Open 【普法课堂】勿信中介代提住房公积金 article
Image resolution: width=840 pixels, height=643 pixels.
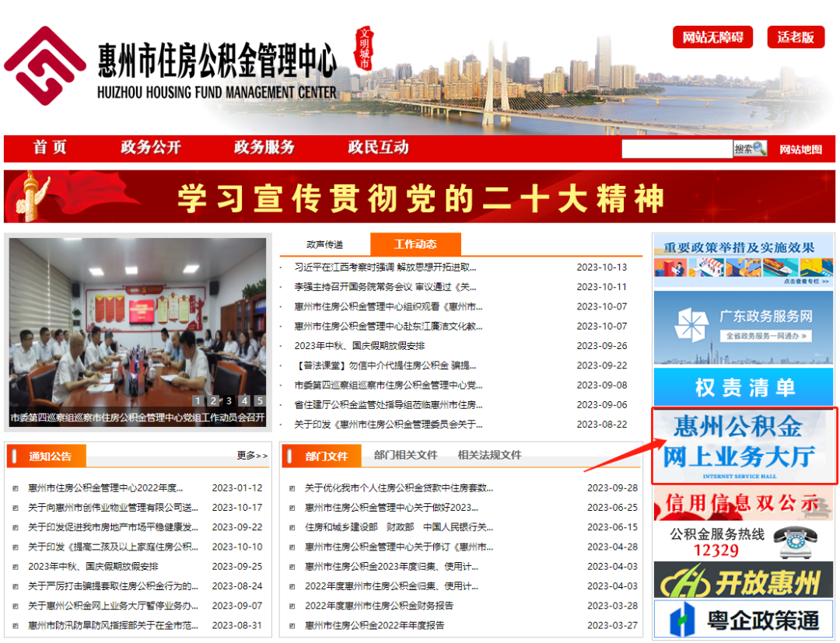pos(385,365)
